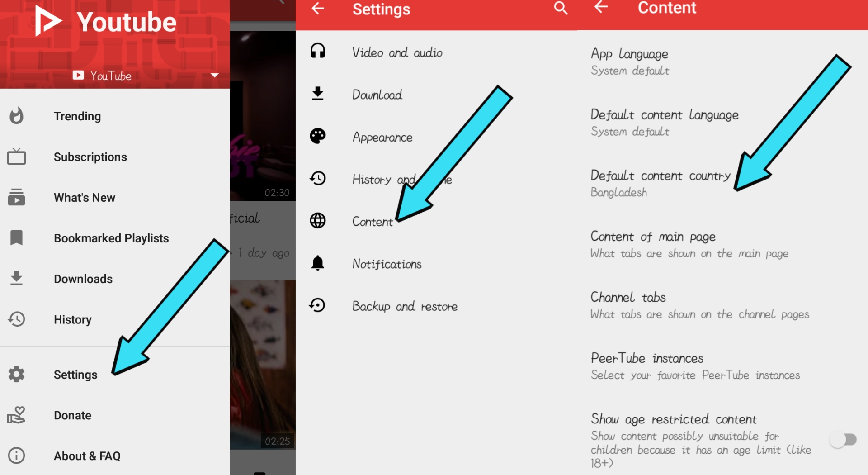Viewport: 868px width, 475px height.
Task: Click the Appearance palette icon
Action: point(318,136)
